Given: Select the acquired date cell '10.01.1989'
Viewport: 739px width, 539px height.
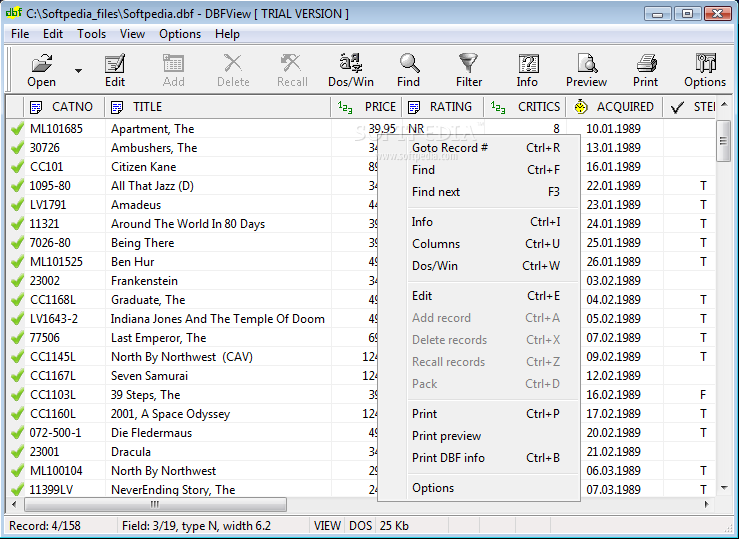Looking at the screenshot, I should [x=615, y=129].
